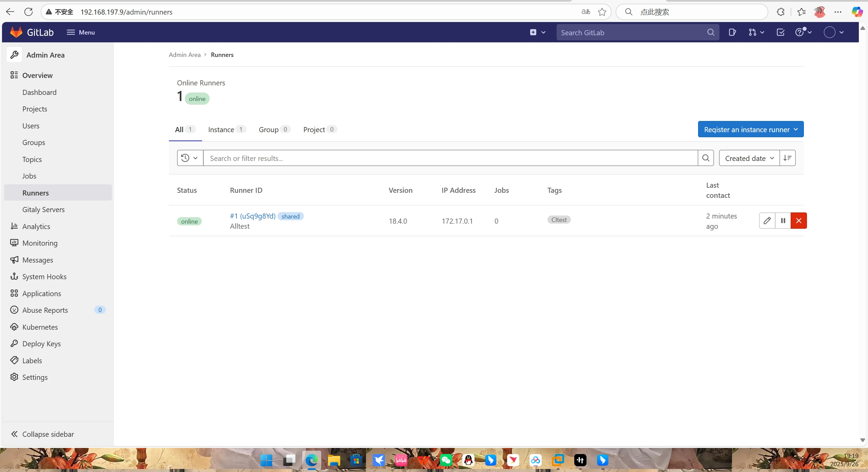Go to Topics in the sidebar
Image resolution: width=868 pixels, height=472 pixels.
pos(32,159)
